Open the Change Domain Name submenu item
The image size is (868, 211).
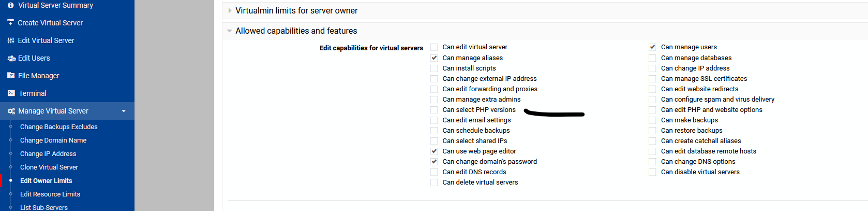click(53, 140)
